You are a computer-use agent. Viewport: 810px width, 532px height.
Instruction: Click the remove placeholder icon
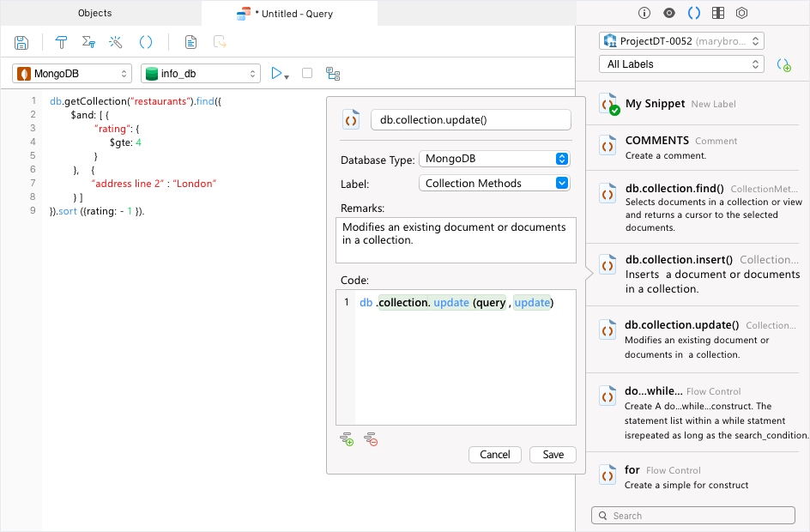[x=371, y=439]
